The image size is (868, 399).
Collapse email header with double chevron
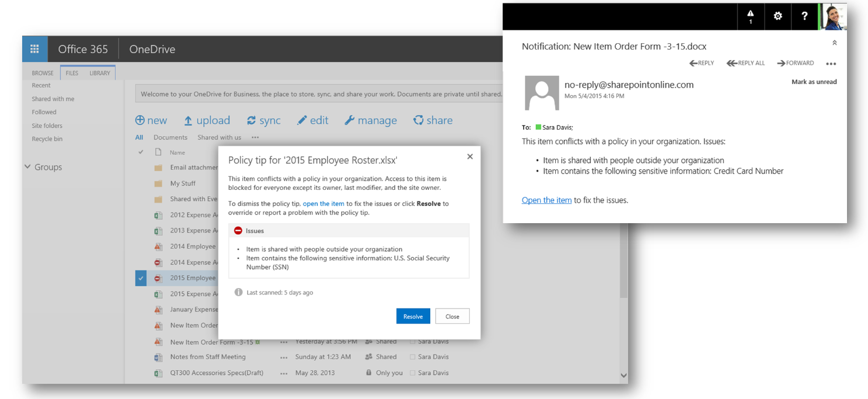tap(834, 43)
